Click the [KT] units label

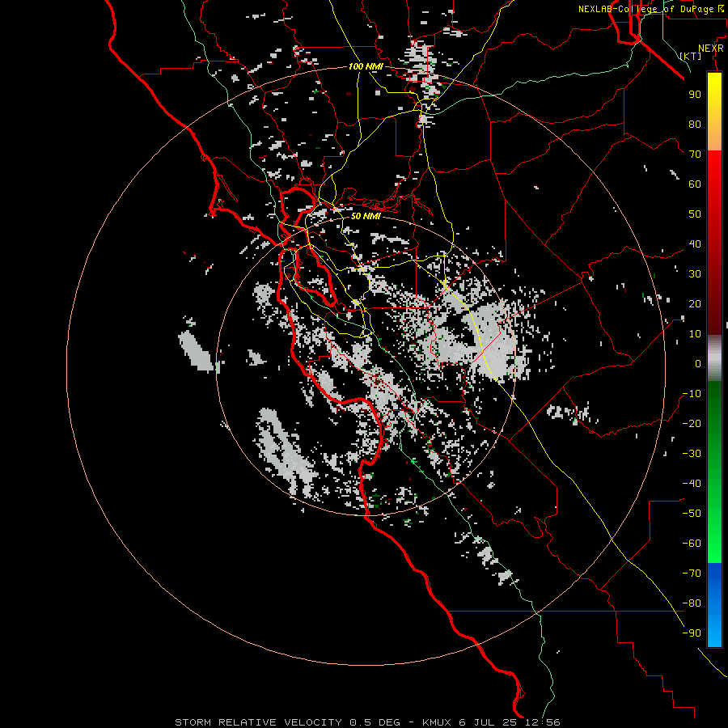tap(691, 56)
